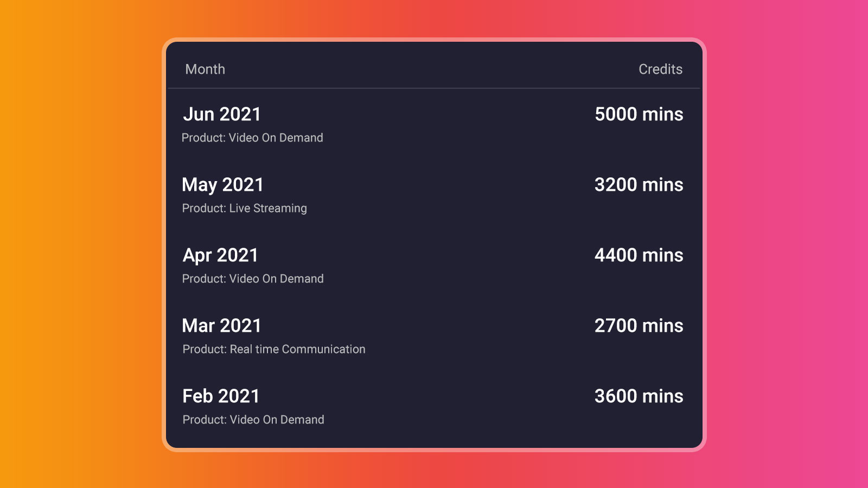This screenshot has height=488, width=868.
Task: Click the Month column header
Action: click(205, 69)
